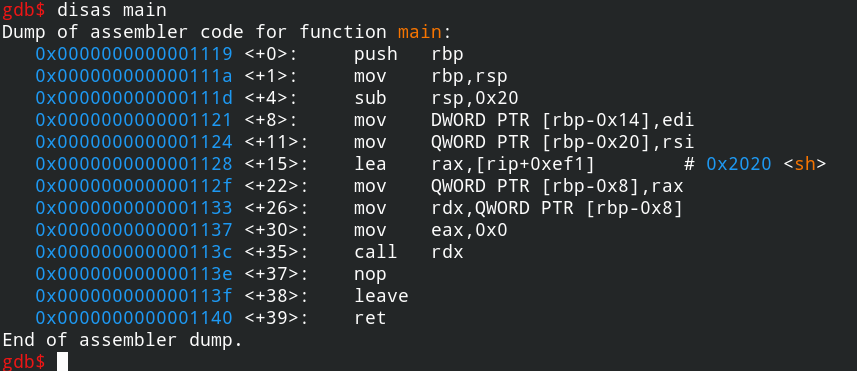Click the orange 'sh' symbol name
Image resolution: width=857 pixels, height=371 pixels.
(803, 164)
